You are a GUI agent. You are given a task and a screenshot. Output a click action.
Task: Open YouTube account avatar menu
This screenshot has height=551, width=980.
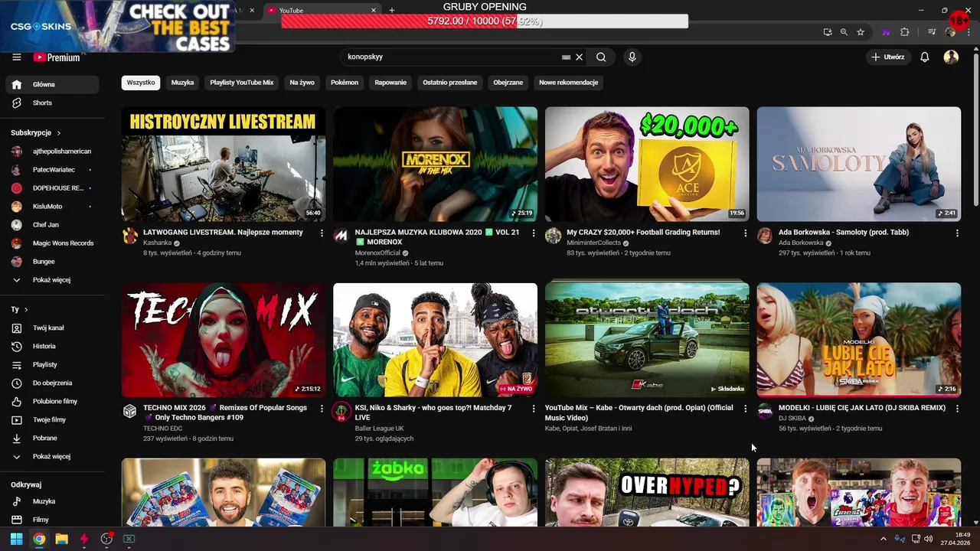[x=951, y=57]
